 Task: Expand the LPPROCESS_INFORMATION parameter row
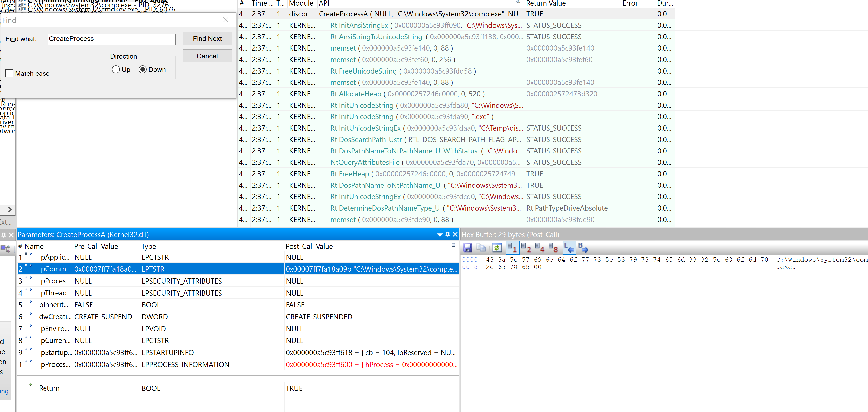pyautogui.click(x=26, y=361)
